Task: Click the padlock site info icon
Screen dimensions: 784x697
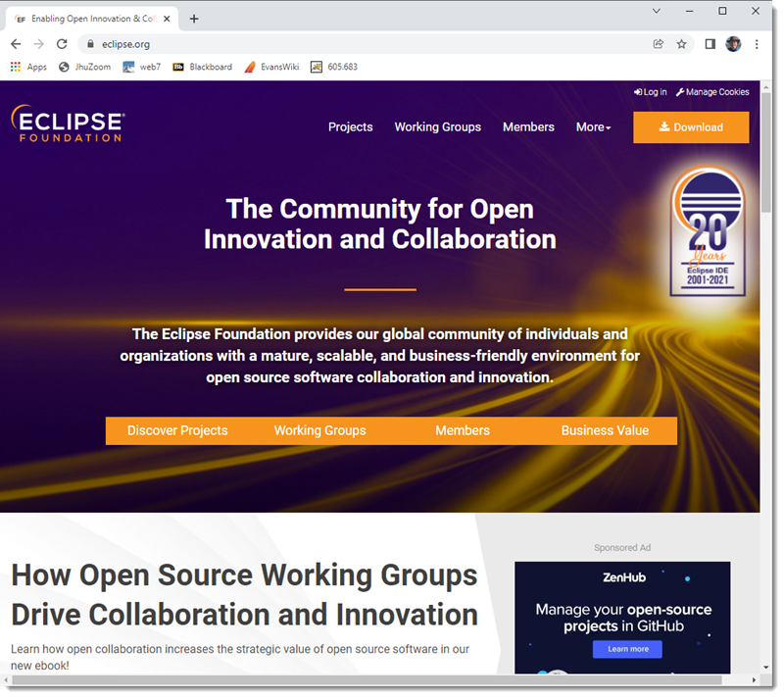Action: coord(90,44)
